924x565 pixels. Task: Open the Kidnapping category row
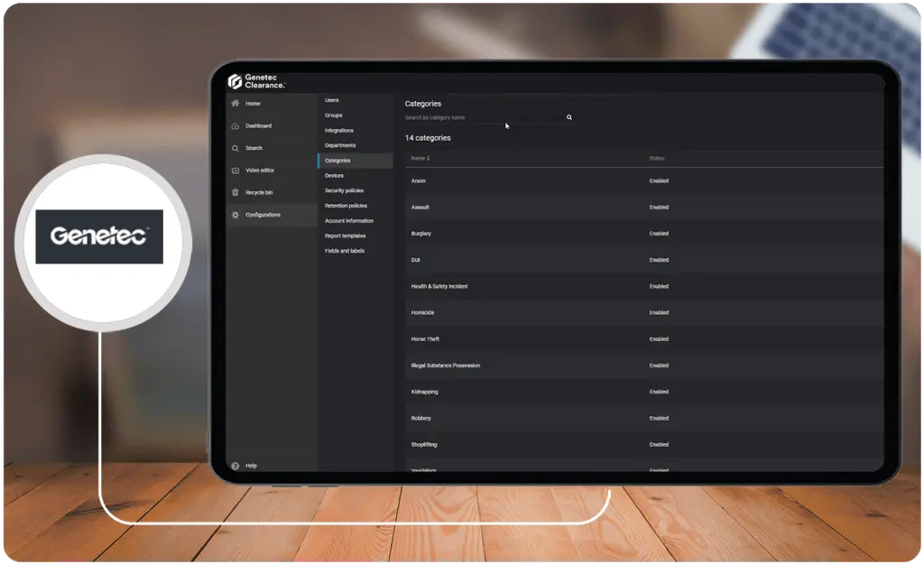644,392
